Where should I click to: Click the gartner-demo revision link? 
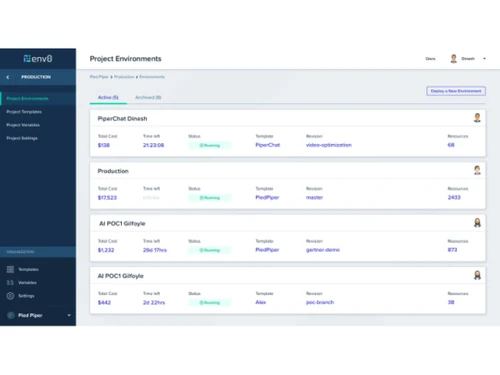coord(323,250)
